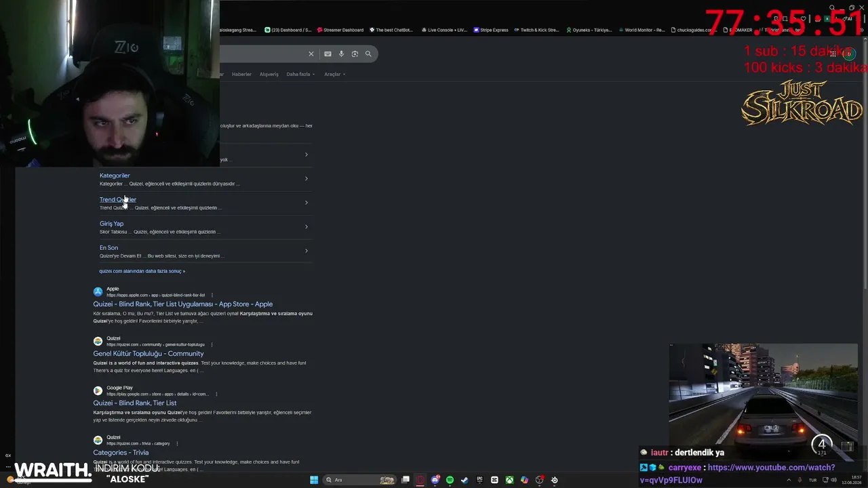Open Epic Games Launcher from the taskbar
868x488 pixels.
pos(479,480)
